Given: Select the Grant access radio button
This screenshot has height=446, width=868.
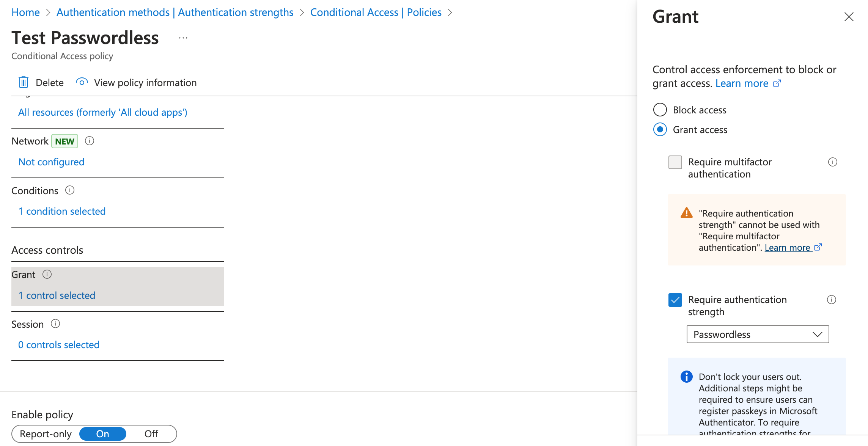Looking at the screenshot, I should [x=660, y=129].
